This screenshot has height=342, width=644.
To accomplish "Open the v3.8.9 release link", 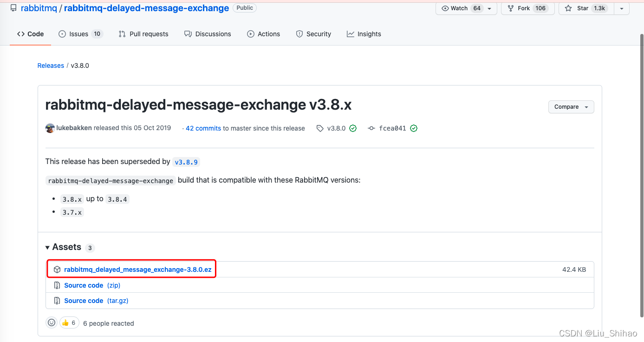I will pos(186,162).
